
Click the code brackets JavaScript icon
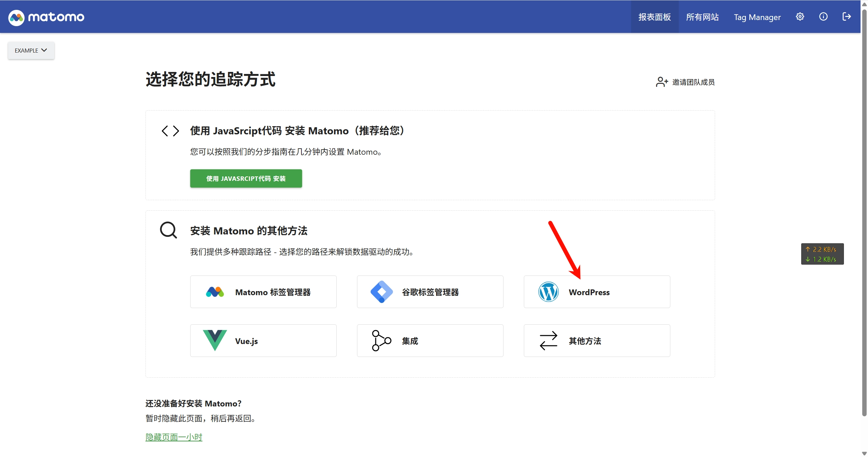[170, 131]
